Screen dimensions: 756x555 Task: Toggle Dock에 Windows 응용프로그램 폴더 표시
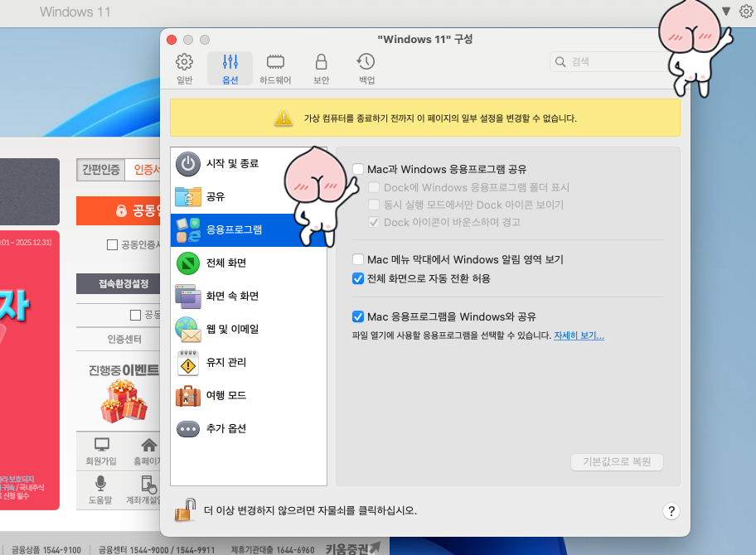374,187
